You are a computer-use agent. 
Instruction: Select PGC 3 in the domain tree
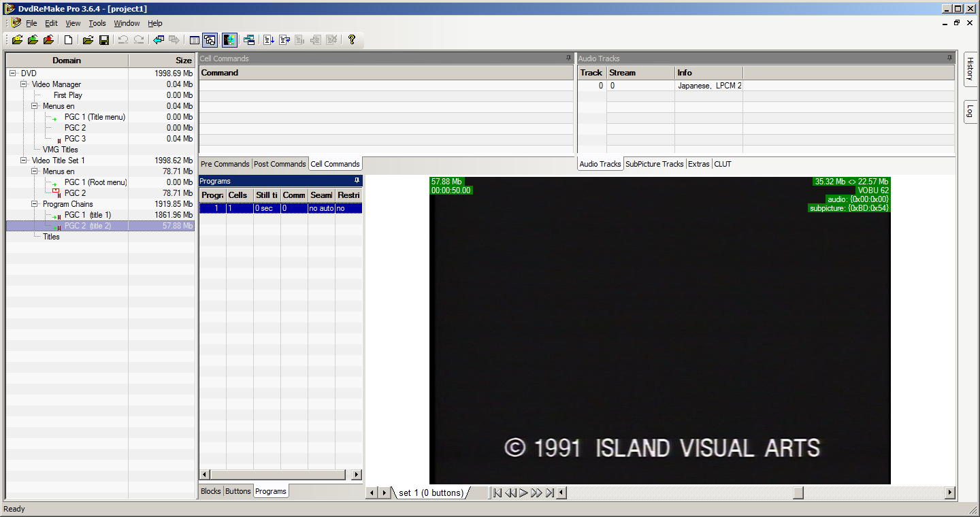pos(75,139)
